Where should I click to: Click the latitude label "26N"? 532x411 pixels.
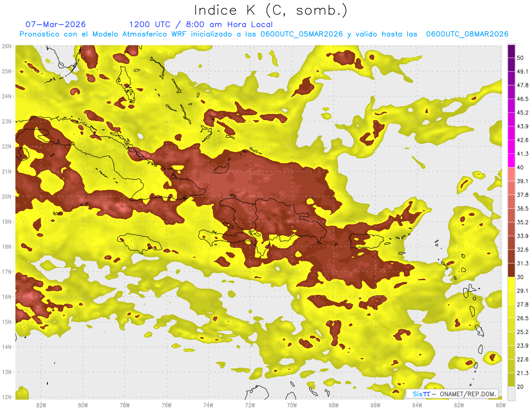coord(6,46)
